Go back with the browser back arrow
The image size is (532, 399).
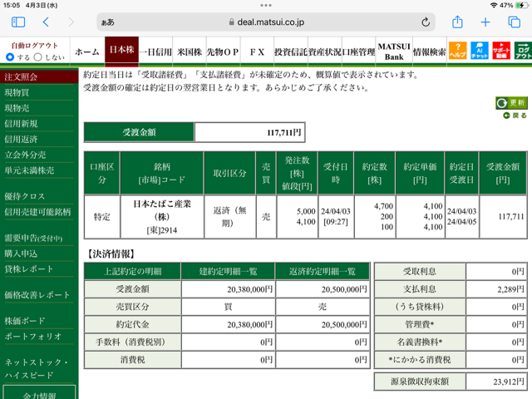pos(47,22)
